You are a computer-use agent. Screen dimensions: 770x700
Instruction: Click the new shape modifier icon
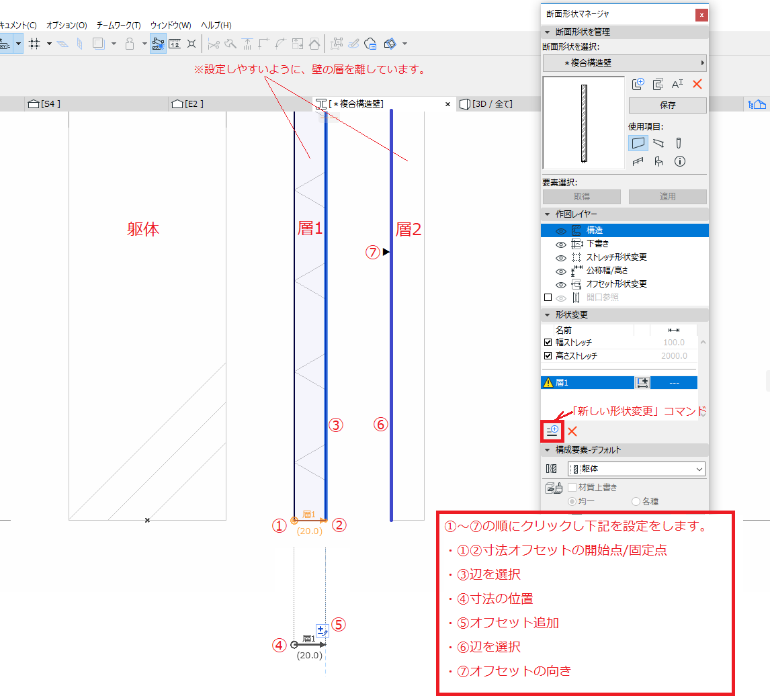pyautogui.click(x=552, y=431)
